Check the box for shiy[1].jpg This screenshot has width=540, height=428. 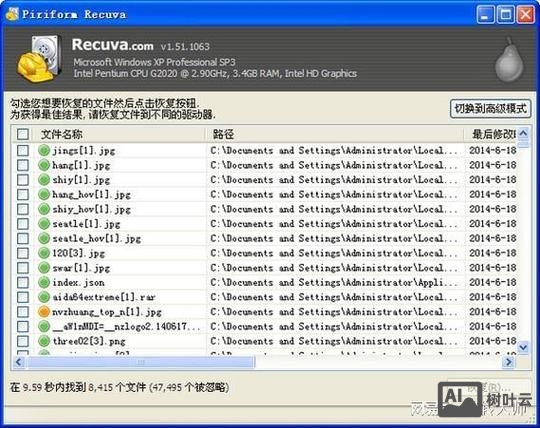(x=23, y=180)
